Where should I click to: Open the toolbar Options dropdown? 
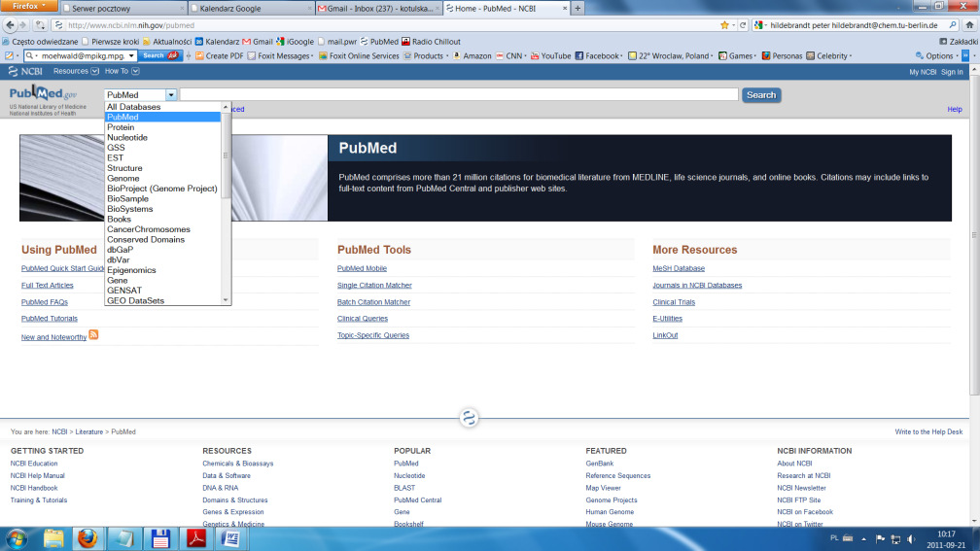[x=937, y=55]
